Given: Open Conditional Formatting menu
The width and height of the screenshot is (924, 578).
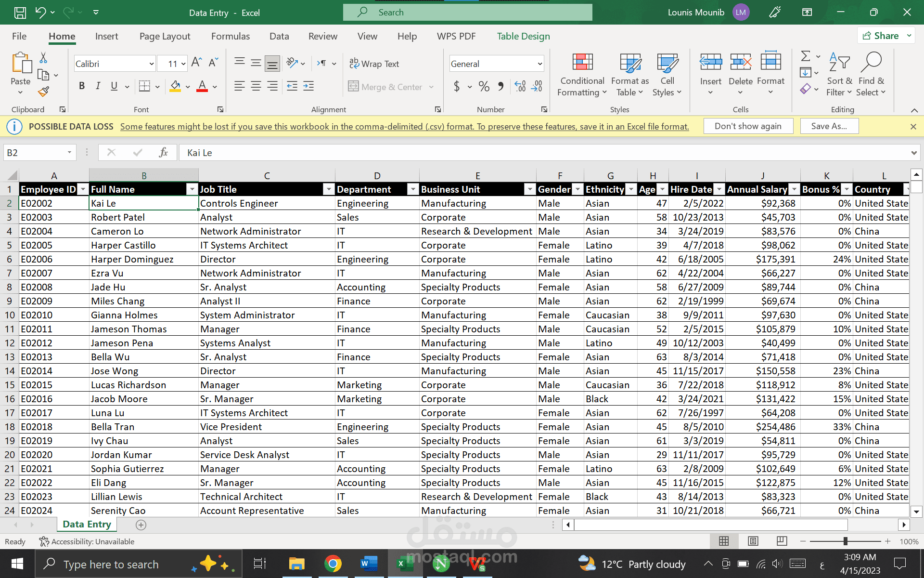Looking at the screenshot, I should (x=582, y=75).
